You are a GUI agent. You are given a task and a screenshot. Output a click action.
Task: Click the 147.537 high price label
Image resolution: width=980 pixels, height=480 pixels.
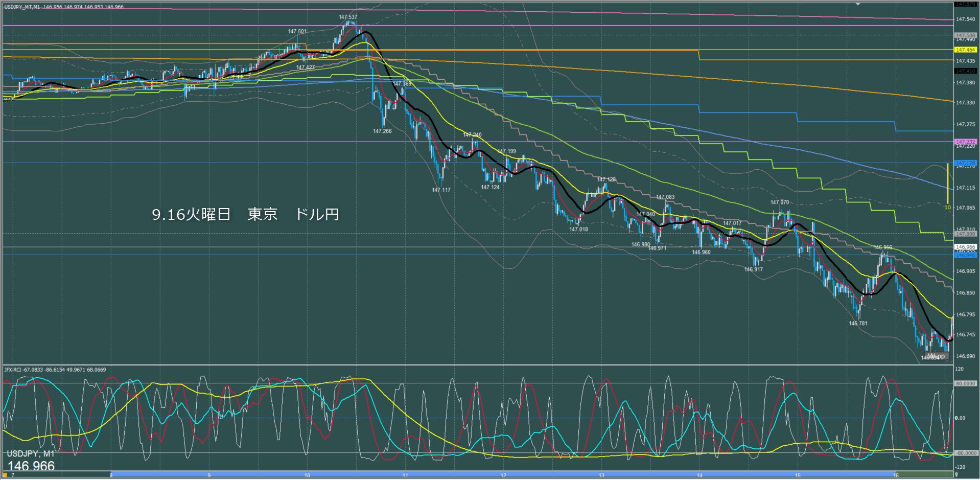point(348,17)
